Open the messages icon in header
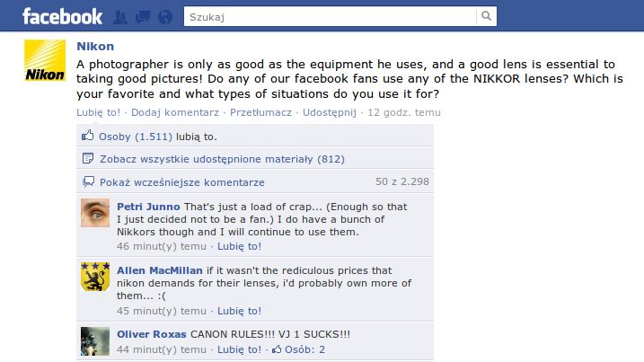Viewport: 644px width, 362px height. tap(143, 17)
